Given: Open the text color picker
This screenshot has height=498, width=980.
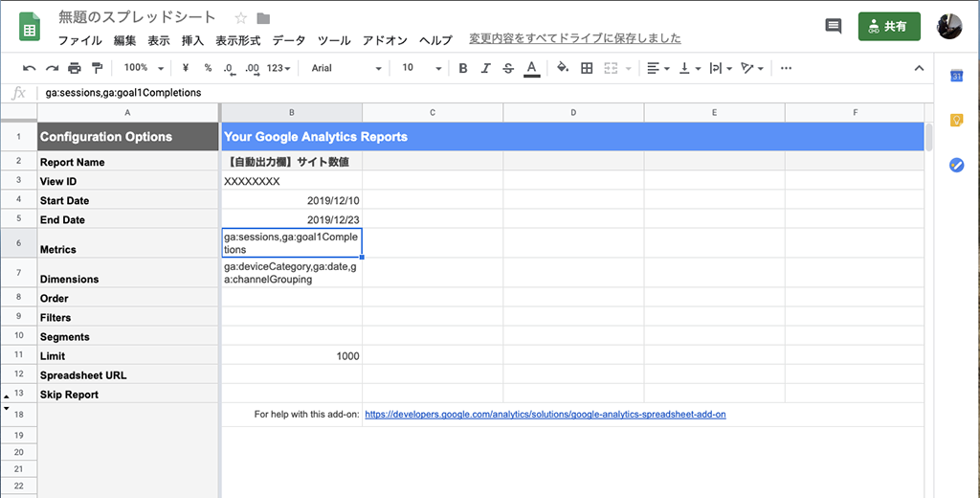Looking at the screenshot, I should [x=531, y=68].
